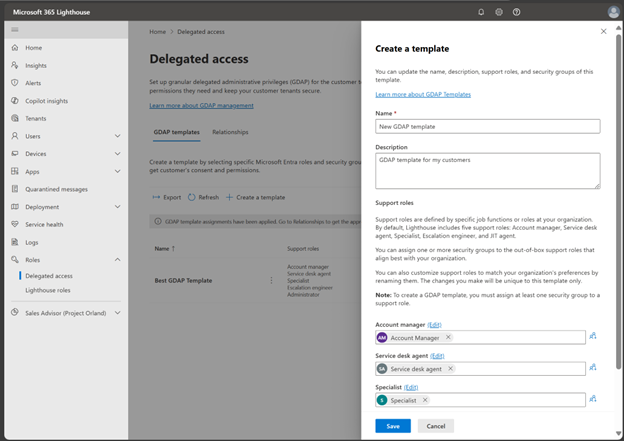Screen dimensions: 624x441
Task: Click Best GDAP Template row name
Action: [x=183, y=281]
